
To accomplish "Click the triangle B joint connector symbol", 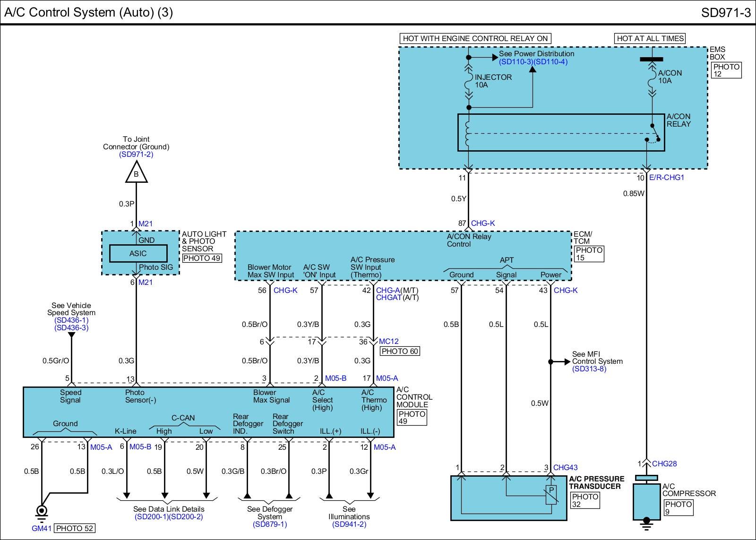I will pyautogui.click(x=136, y=173).
